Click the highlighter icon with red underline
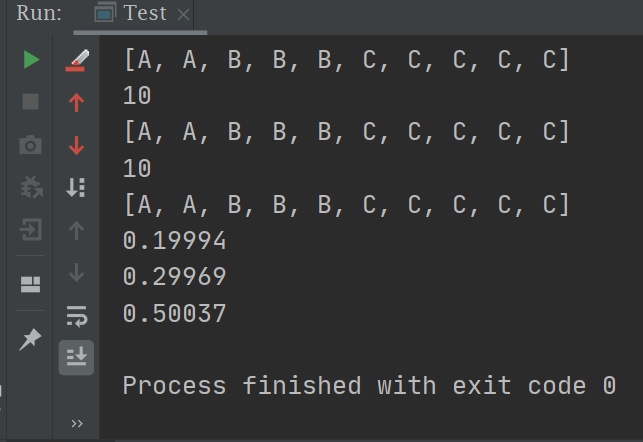Screen dimensions: 643x442 [77, 60]
